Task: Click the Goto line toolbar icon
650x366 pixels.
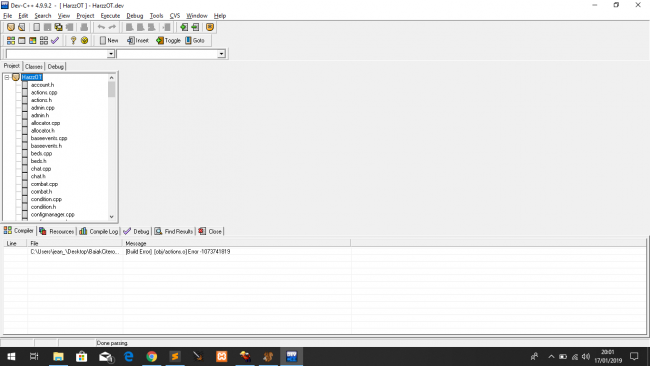Action: click(167, 27)
